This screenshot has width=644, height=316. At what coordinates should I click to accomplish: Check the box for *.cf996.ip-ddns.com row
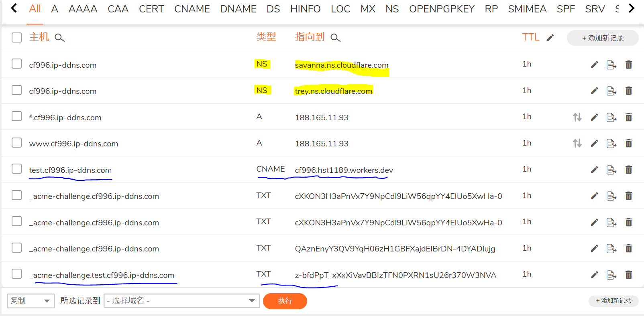coord(16,116)
